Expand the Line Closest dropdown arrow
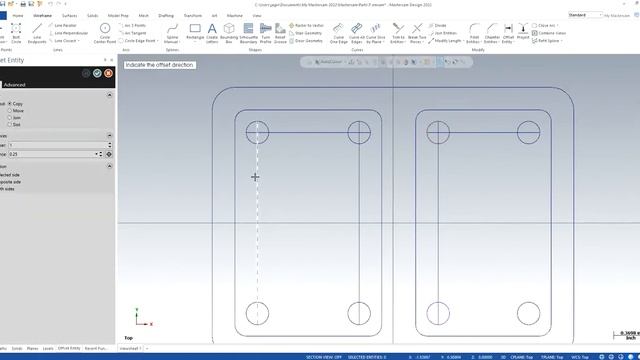The image size is (640, 360). tap(78, 41)
